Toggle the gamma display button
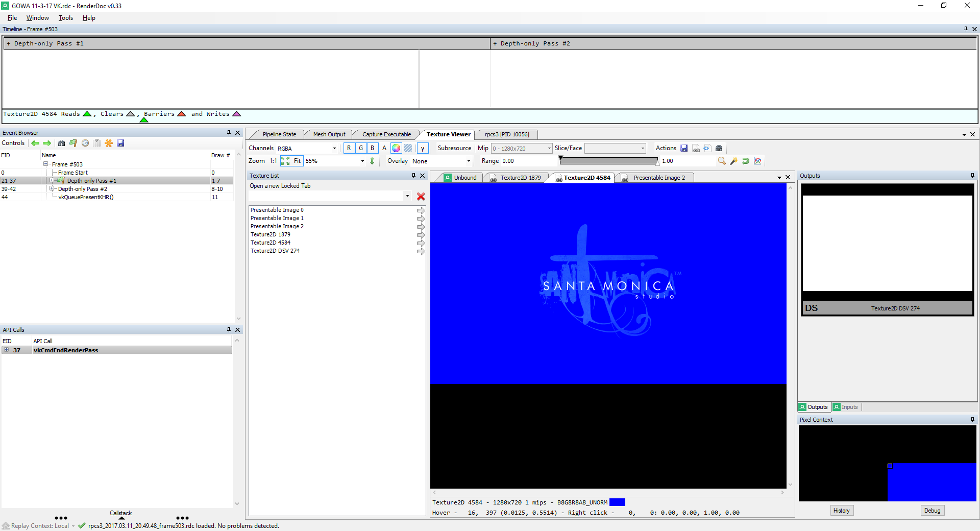 point(423,149)
